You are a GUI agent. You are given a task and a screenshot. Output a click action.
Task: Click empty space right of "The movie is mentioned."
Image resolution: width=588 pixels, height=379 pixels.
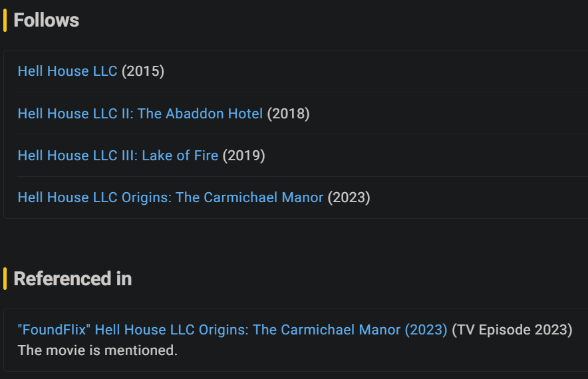[379, 350]
